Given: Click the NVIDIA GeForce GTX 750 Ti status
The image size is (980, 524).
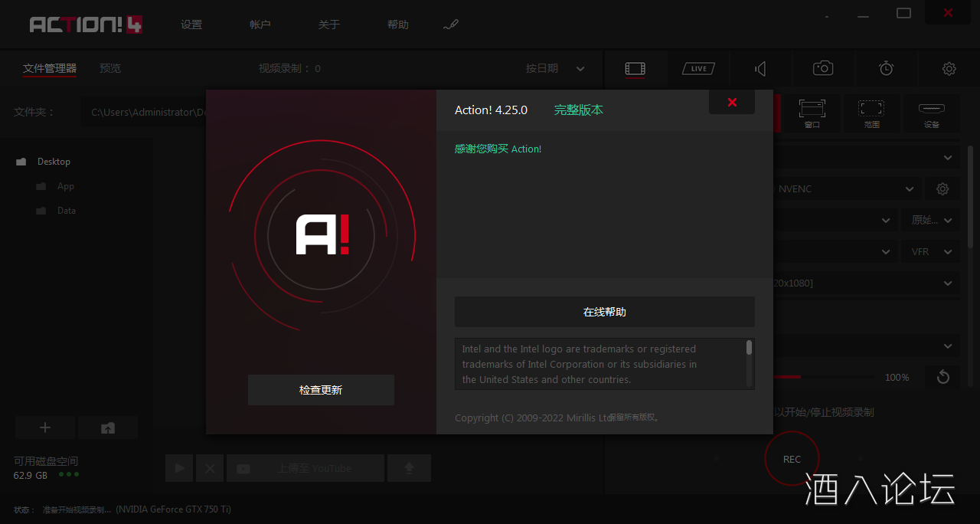Looking at the screenshot, I should point(173,509).
